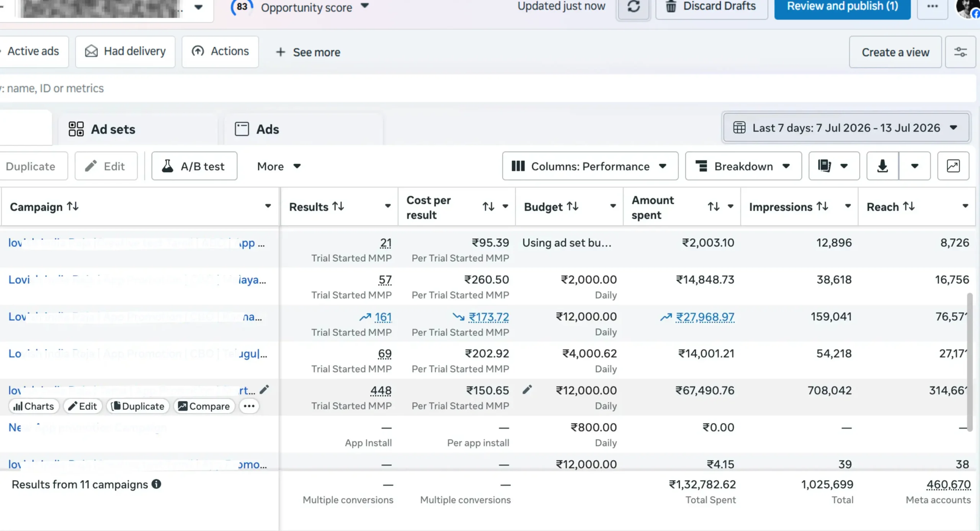This screenshot has height=531, width=980.
Task: Toggle sorting on Impressions column
Action: coord(822,207)
